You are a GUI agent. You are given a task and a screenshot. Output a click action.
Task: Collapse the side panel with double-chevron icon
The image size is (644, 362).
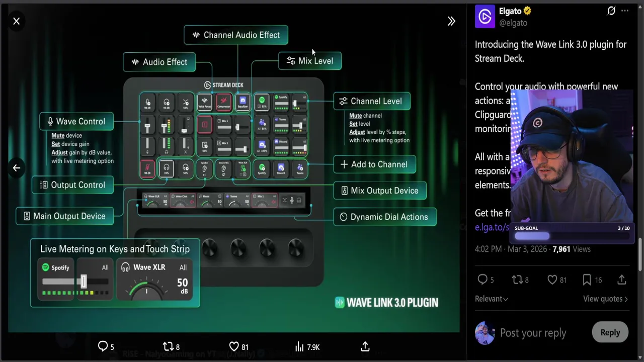coord(451,21)
